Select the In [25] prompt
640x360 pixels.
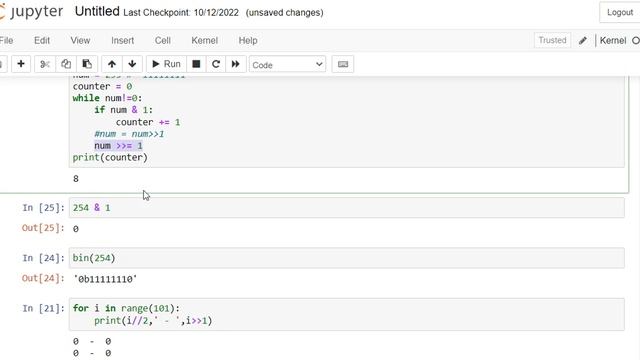[x=43, y=208]
